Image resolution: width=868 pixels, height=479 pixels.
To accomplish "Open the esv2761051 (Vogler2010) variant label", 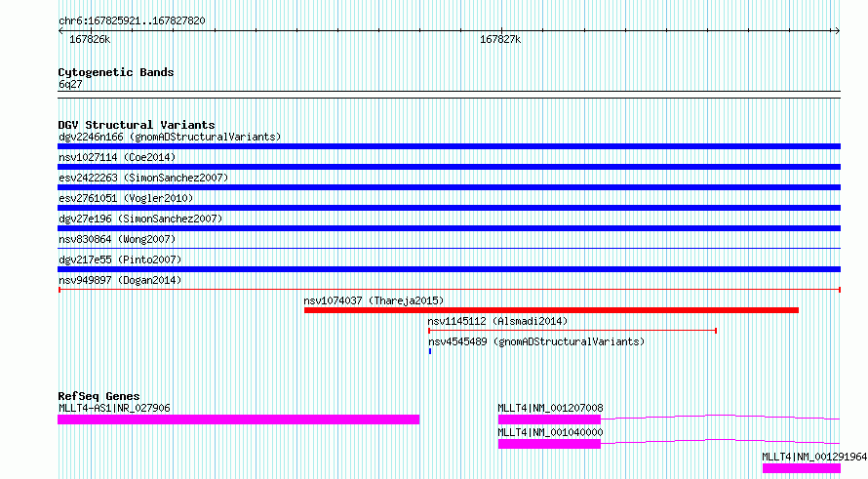I will 126,198.
